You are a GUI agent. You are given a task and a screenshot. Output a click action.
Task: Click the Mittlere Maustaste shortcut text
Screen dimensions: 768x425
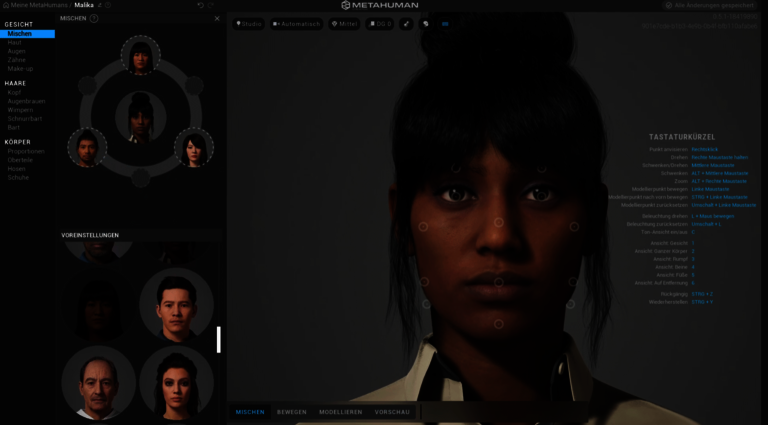tap(713, 165)
